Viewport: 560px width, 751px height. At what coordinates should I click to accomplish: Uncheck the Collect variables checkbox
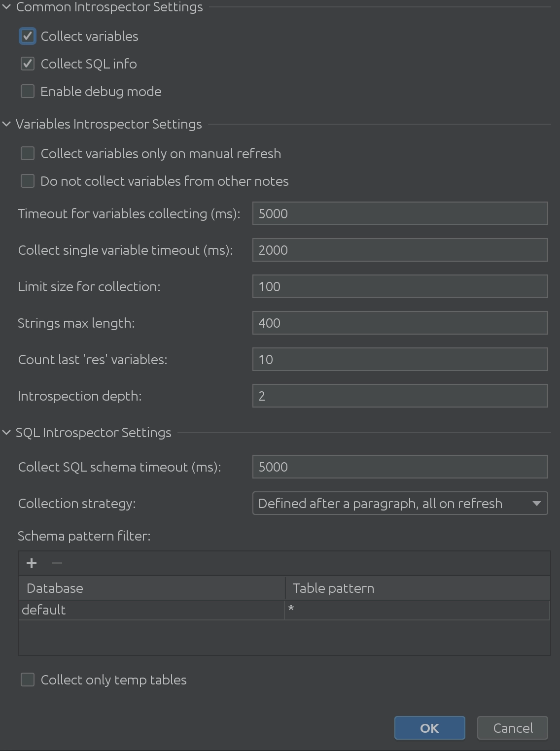point(28,36)
